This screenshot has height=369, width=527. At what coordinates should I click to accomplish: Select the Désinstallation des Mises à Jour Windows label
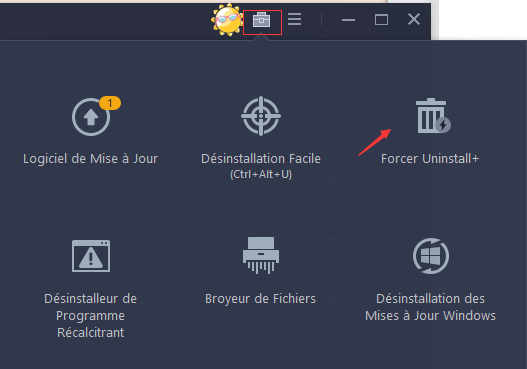[x=431, y=307]
